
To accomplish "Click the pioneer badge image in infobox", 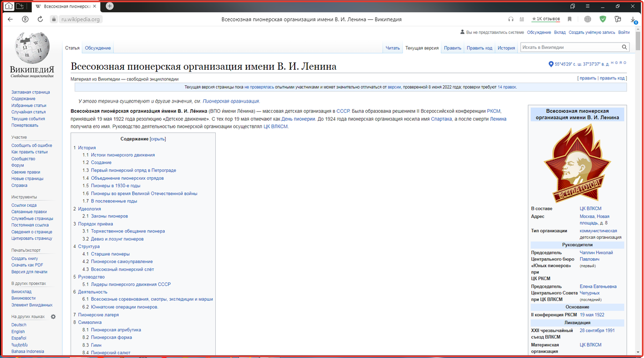I will coord(577,163).
